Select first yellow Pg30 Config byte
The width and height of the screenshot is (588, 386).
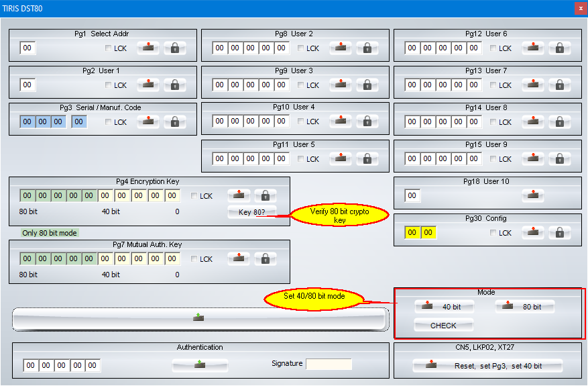pos(412,232)
